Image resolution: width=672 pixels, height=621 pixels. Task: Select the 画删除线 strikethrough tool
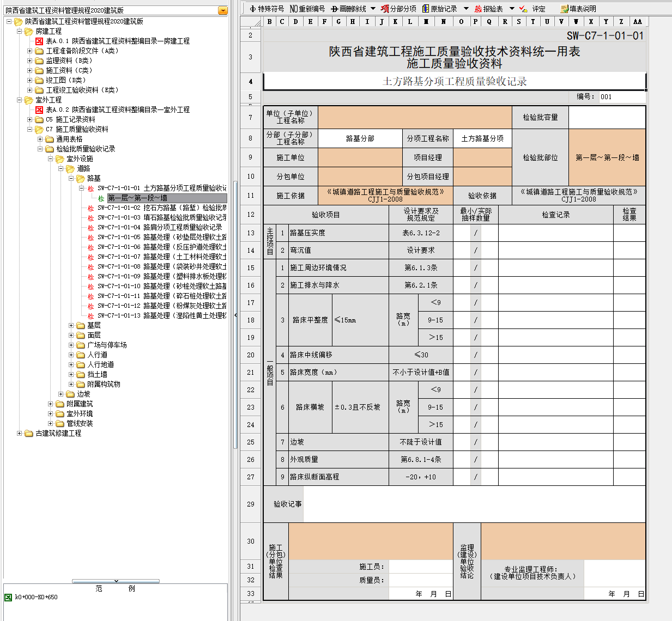point(349,9)
